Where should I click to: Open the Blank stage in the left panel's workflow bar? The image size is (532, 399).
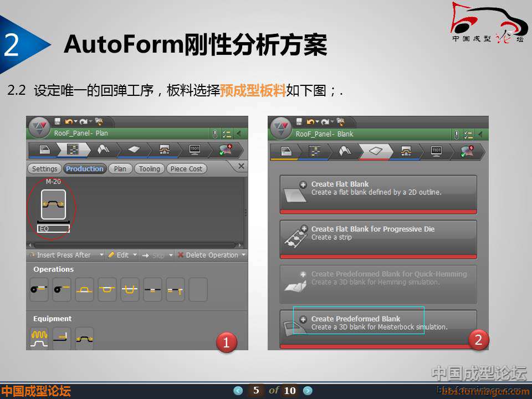(x=134, y=150)
